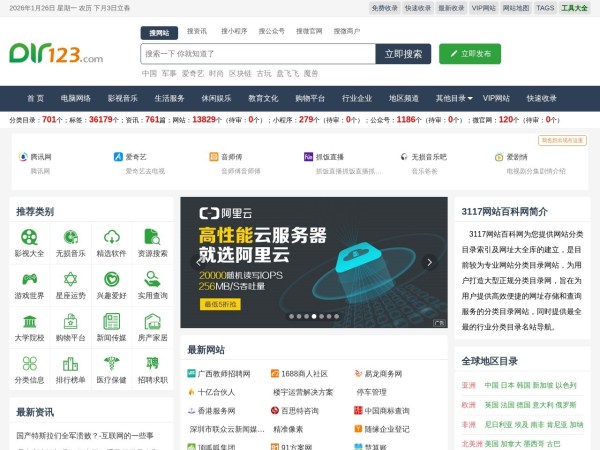Open the 大学院校 building icon
600x450 pixels.
coord(29,321)
